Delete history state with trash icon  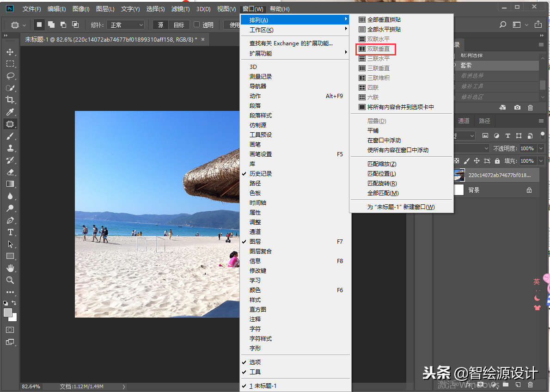(530, 108)
